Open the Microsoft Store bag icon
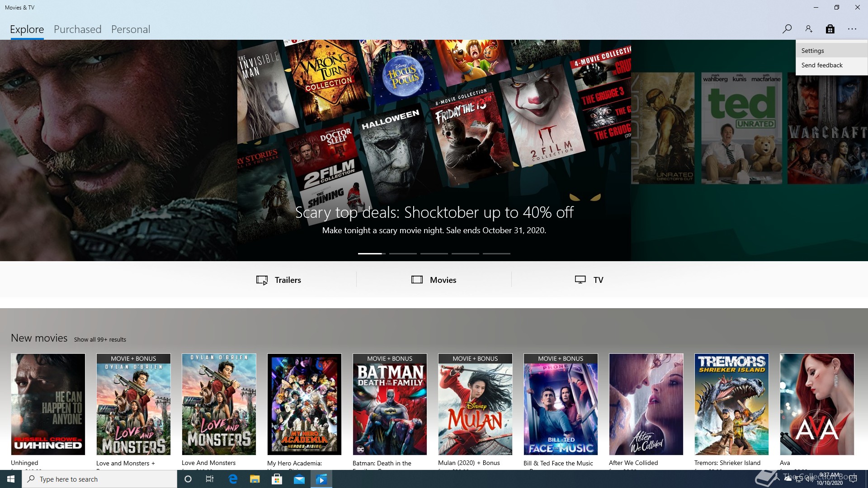The height and width of the screenshot is (488, 868). point(830,29)
